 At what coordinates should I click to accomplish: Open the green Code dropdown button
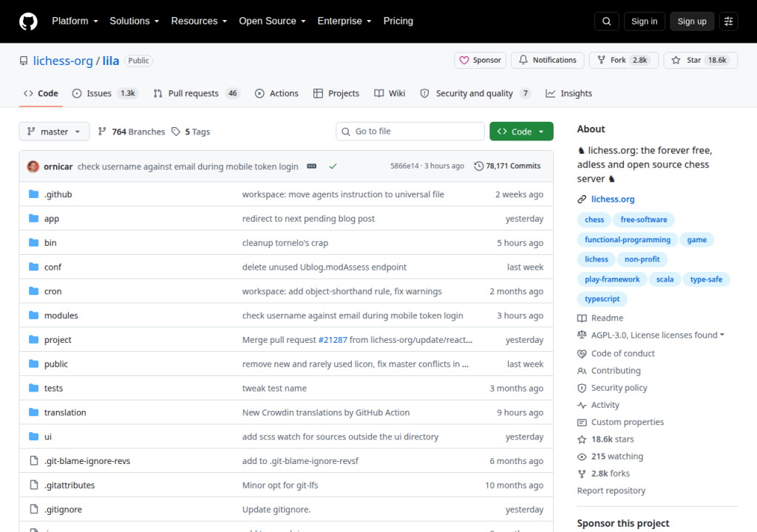click(521, 132)
